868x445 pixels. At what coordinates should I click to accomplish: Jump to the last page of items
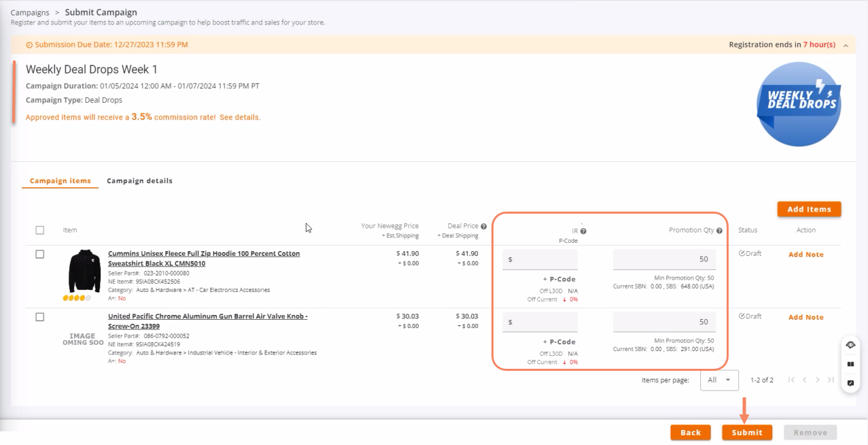click(x=831, y=380)
